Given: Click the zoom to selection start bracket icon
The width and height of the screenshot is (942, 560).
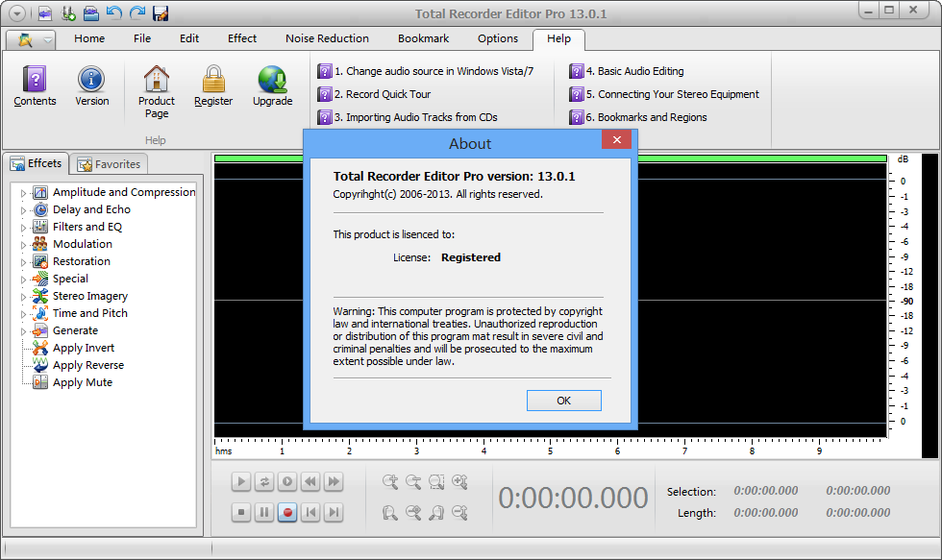Looking at the screenshot, I should (390, 513).
